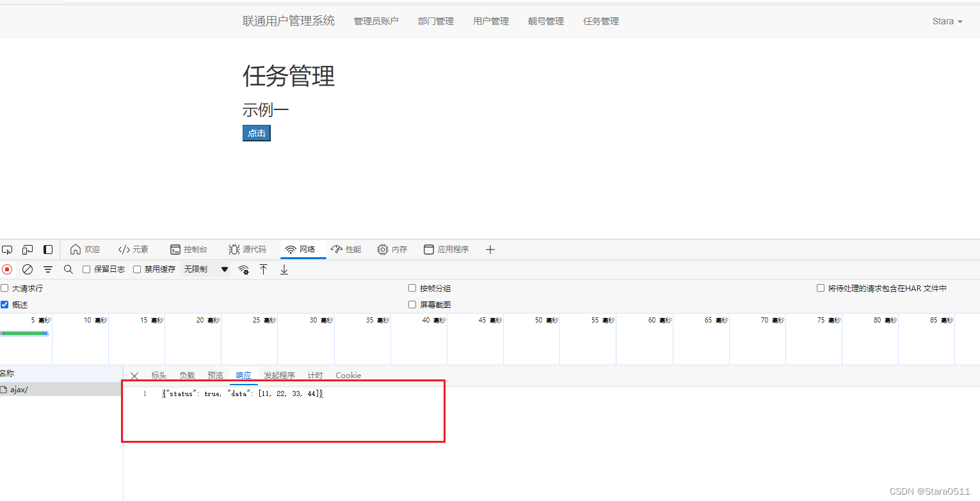The width and height of the screenshot is (980, 501).
Task: Open the Stara user dropdown
Action: click(947, 21)
